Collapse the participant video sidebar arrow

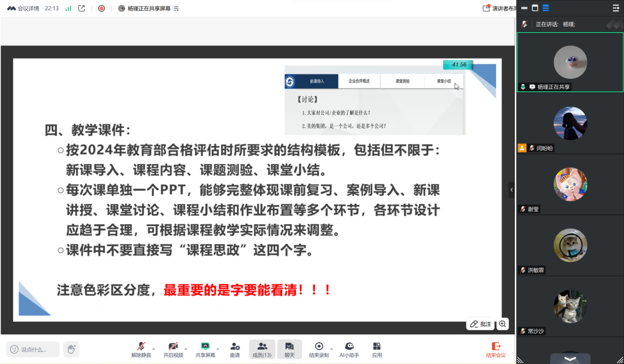[511, 190]
